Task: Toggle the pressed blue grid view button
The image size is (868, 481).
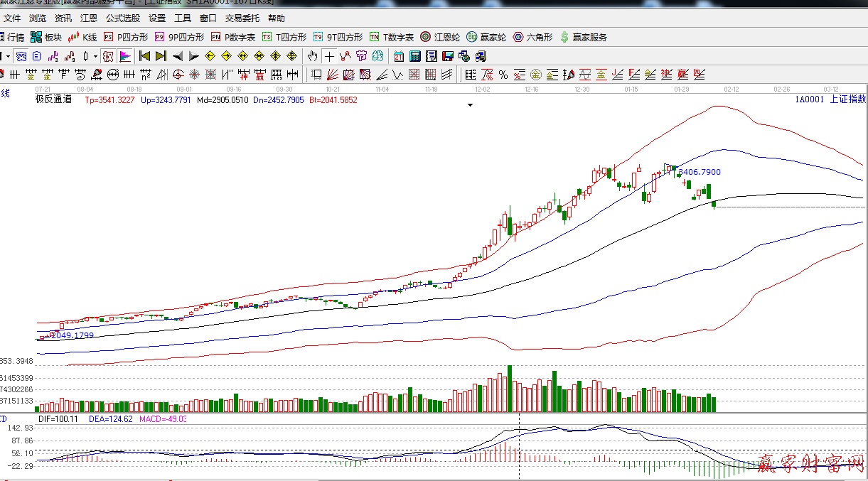Action: click(21, 56)
